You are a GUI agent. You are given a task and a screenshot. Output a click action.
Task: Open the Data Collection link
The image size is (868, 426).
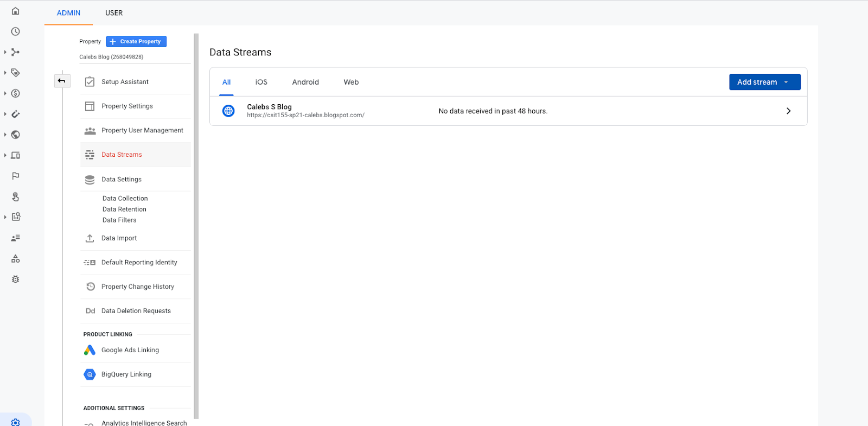tap(125, 199)
